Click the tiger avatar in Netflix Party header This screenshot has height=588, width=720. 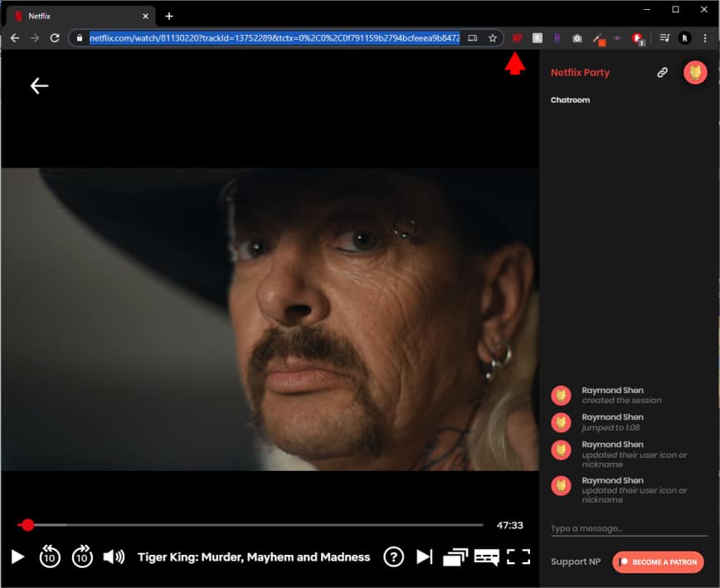pyautogui.click(x=695, y=72)
